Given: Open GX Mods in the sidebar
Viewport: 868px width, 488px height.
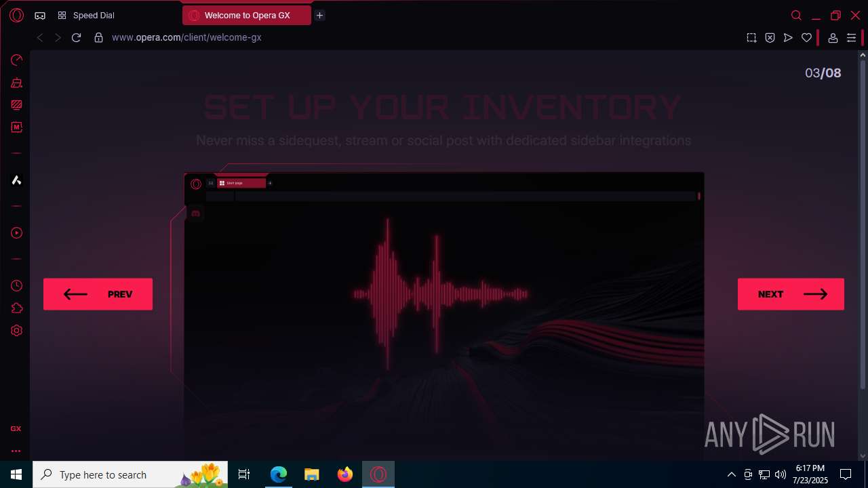Looking at the screenshot, I should 17,127.
